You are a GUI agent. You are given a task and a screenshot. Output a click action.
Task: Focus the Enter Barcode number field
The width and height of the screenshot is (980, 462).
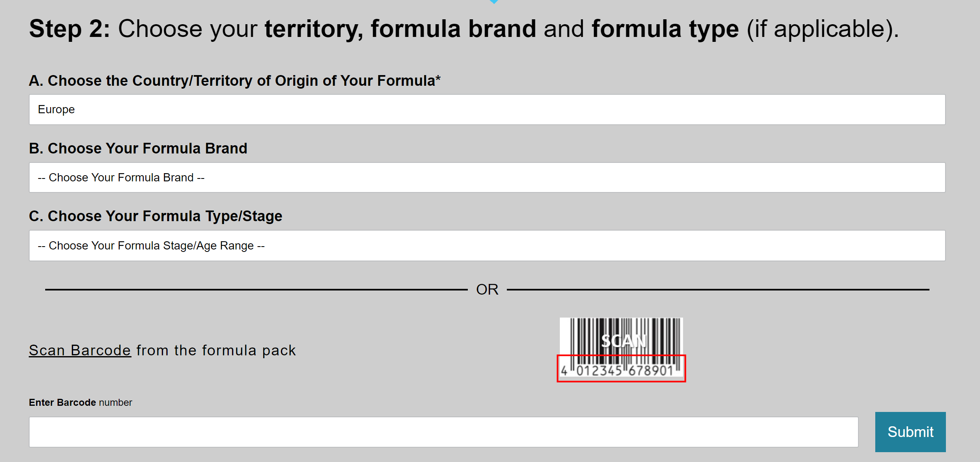(x=444, y=432)
